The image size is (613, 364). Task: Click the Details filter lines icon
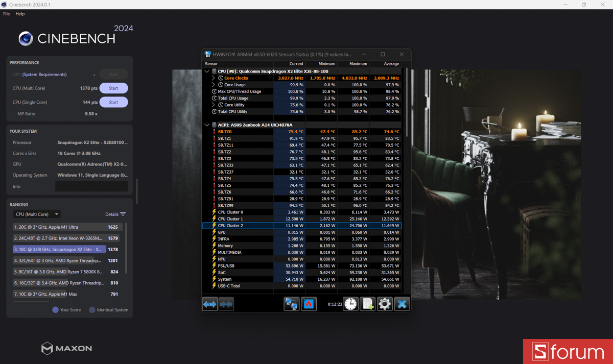pos(123,214)
